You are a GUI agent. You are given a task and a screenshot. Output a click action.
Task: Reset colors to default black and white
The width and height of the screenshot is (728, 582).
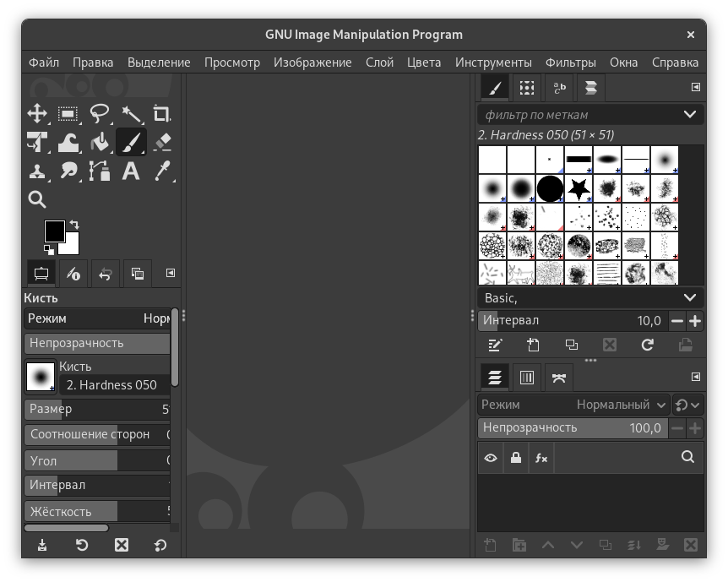(49, 250)
